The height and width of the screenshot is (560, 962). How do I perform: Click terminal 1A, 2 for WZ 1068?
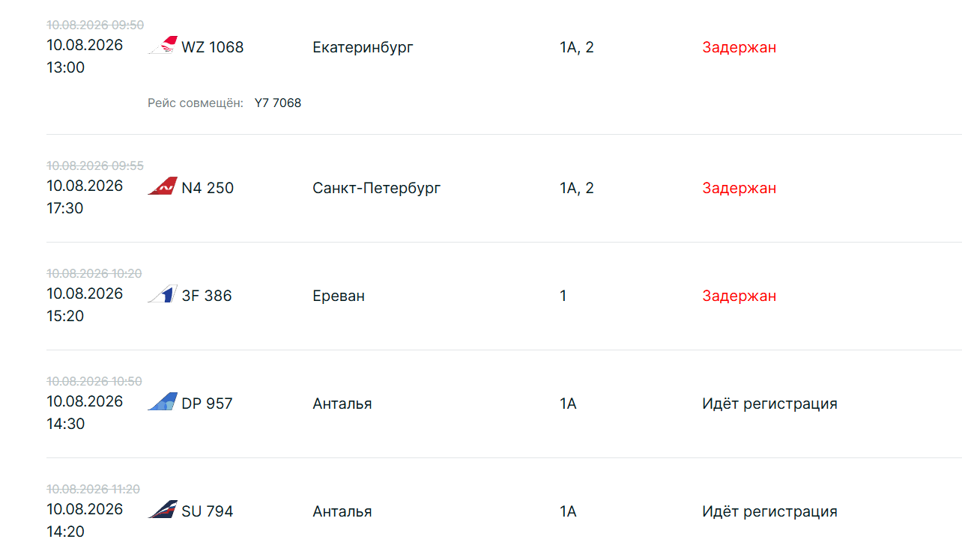coord(577,47)
